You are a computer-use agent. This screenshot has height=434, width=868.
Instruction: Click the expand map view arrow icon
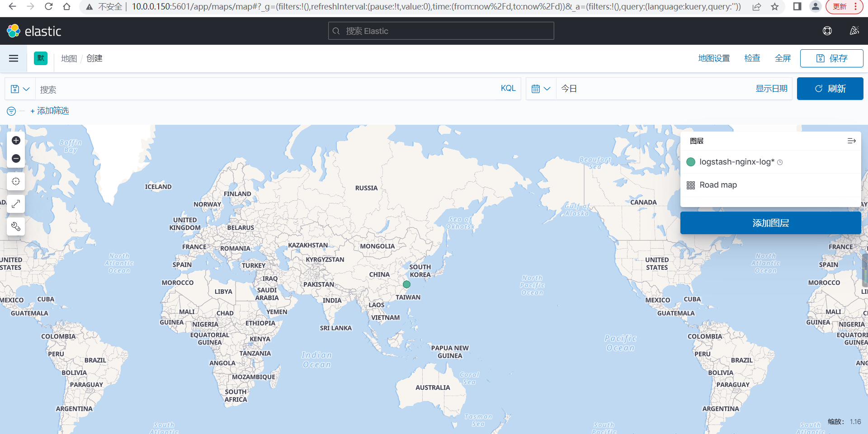pyautogui.click(x=16, y=204)
